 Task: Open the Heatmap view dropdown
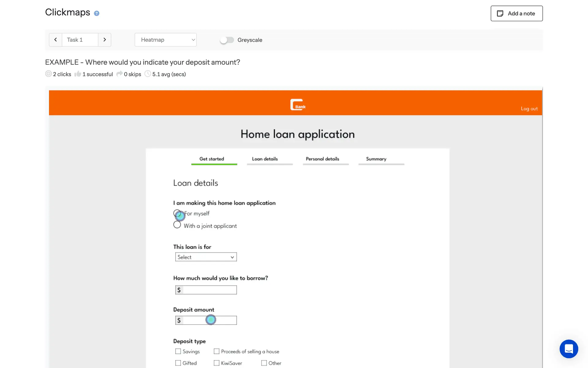point(165,40)
